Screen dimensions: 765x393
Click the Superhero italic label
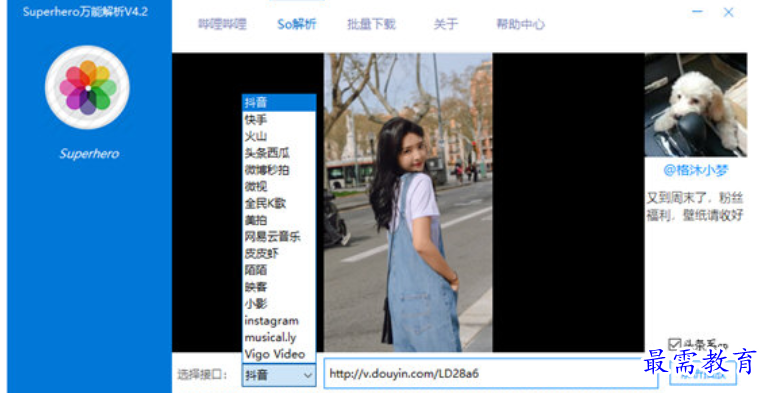tap(89, 154)
